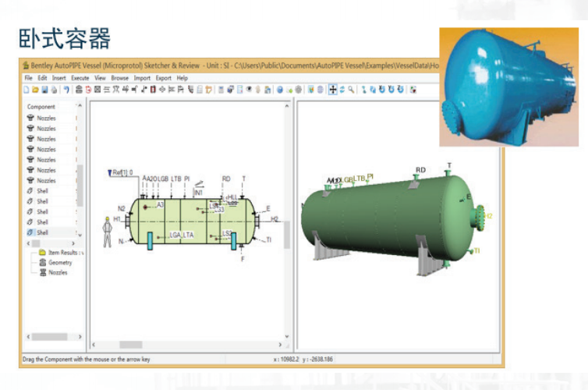The height and width of the screenshot is (390, 588).
Task: Click Component list horizontal scroll-left arrow
Action: point(29,243)
